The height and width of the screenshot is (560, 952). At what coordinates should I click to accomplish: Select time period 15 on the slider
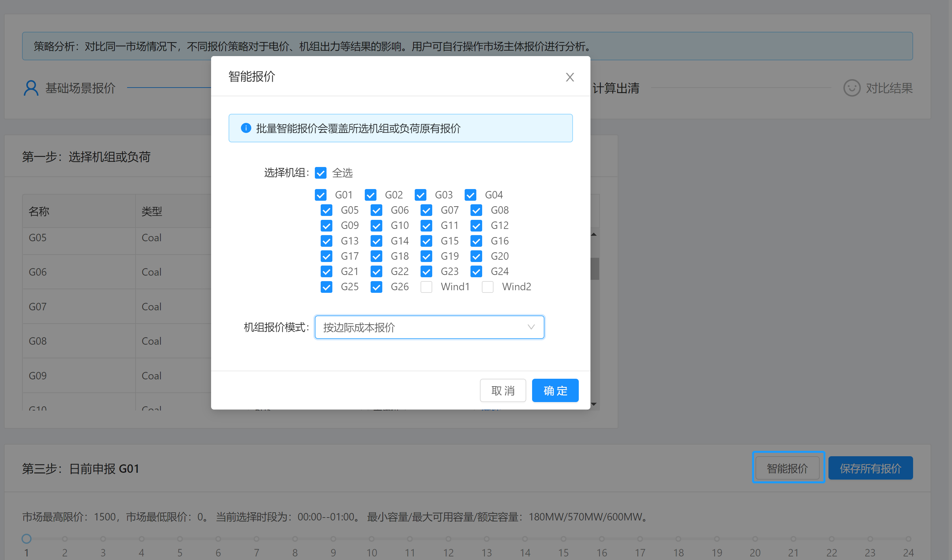[563, 539]
